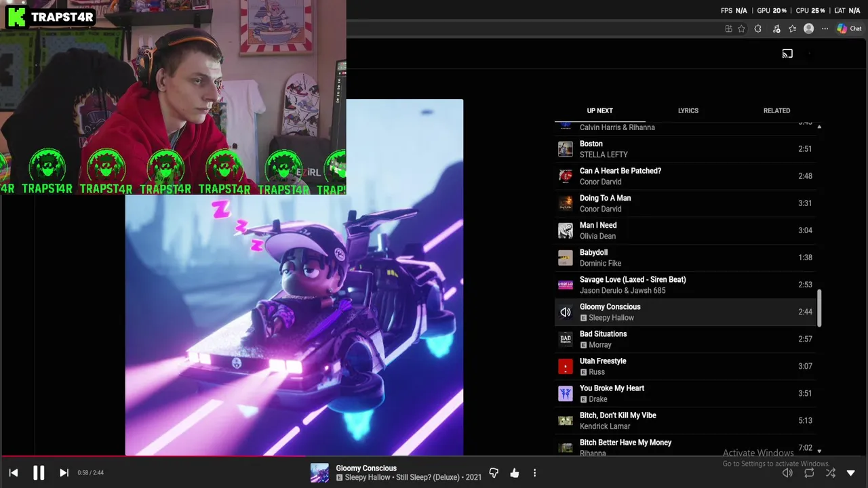Skip to the previous track
Screen dimensions: 868x488
tap(14, 473)
